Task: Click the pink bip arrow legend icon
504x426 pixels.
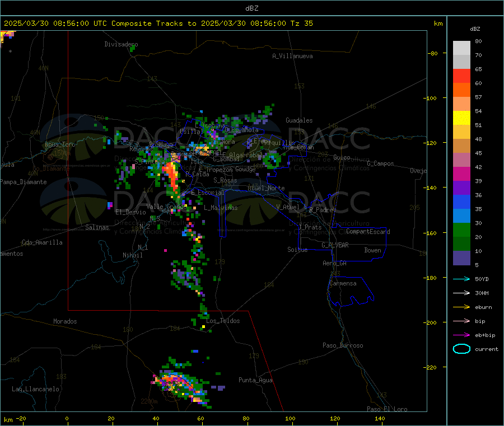Action: tap(461, 321)
